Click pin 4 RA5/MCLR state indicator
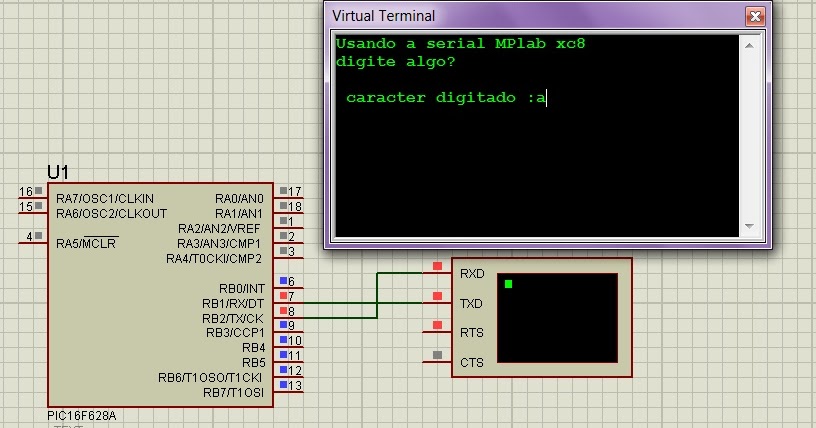Screen dimensions: 816x428 click(x=38, y=236)
